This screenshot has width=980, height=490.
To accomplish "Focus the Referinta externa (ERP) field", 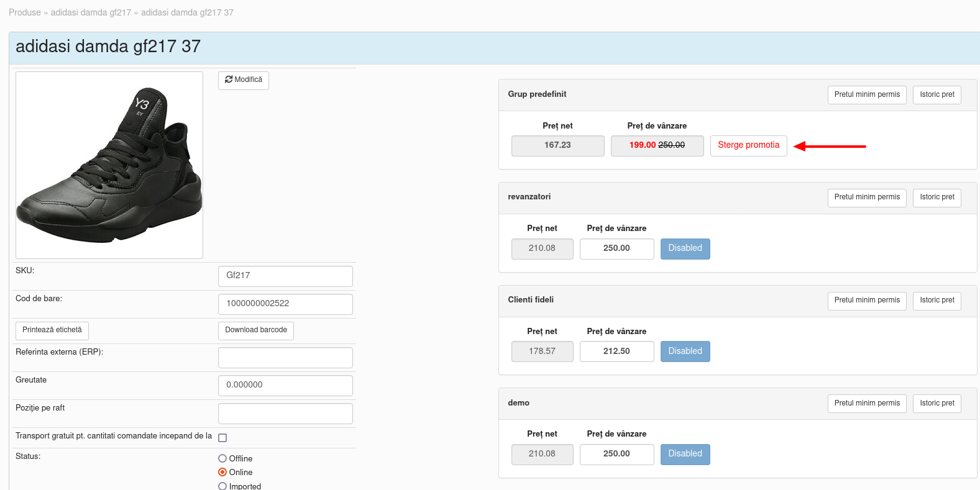I will [285, 357].
